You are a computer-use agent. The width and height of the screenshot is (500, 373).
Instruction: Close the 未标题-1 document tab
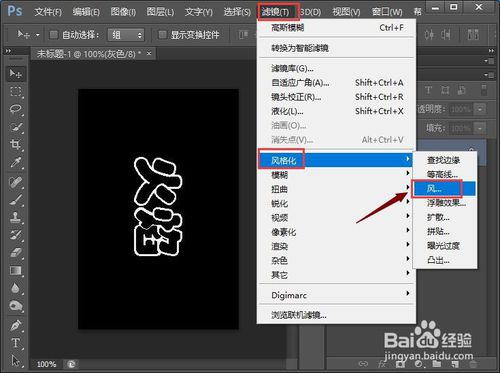(149, 53)
